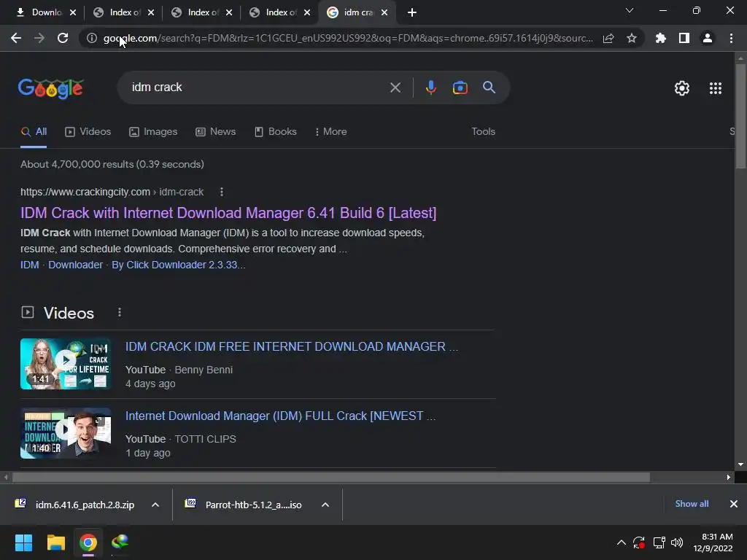Select the Images search tab
The width and height of the screenshot is (747, 560).
pos(153,132)
